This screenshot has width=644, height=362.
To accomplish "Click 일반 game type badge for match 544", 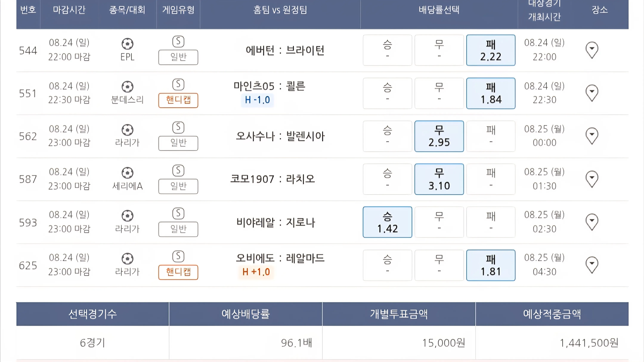I will coord(178,57).
